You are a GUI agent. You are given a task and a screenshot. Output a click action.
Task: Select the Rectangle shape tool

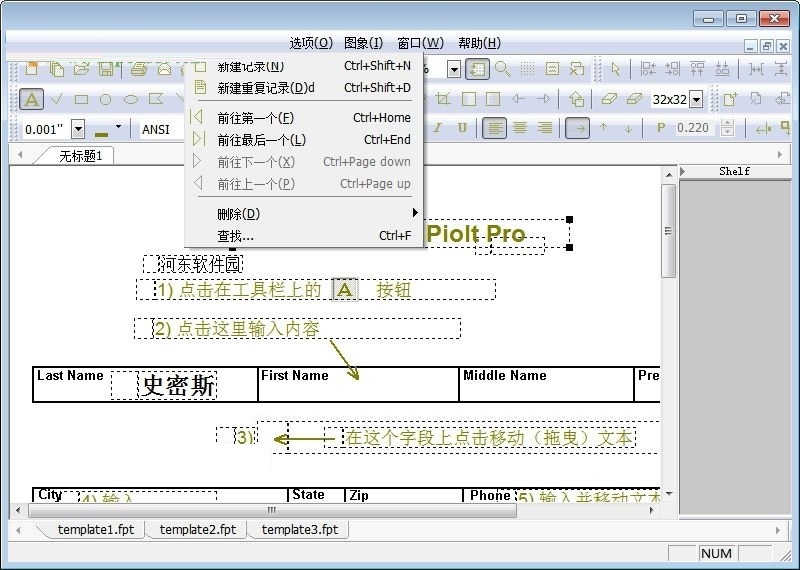[81, 99]
